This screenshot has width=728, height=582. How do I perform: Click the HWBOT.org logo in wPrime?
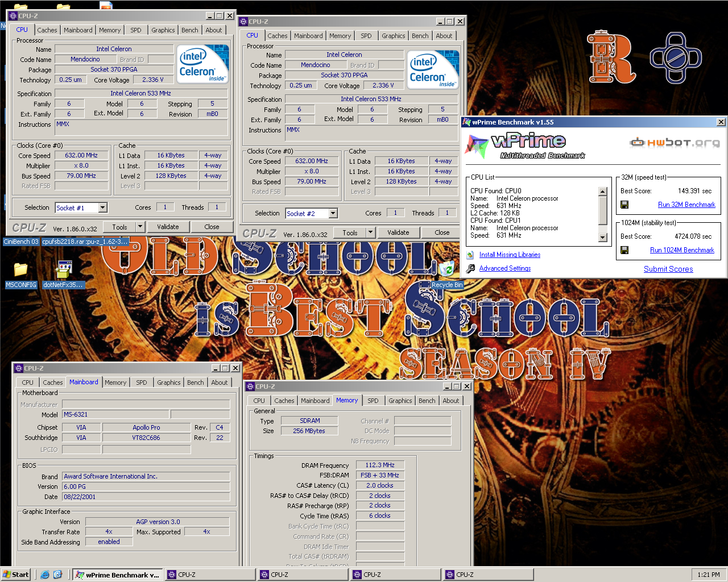pyautogui.click(x=675, y=142)
